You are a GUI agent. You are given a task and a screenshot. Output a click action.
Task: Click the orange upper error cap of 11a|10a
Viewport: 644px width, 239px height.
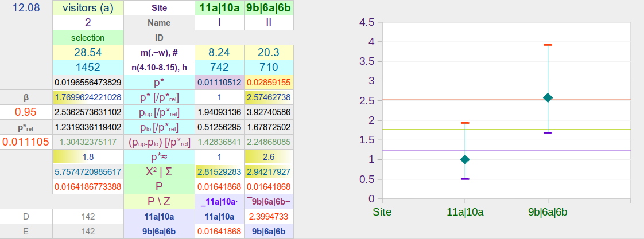tap(465, 123)
